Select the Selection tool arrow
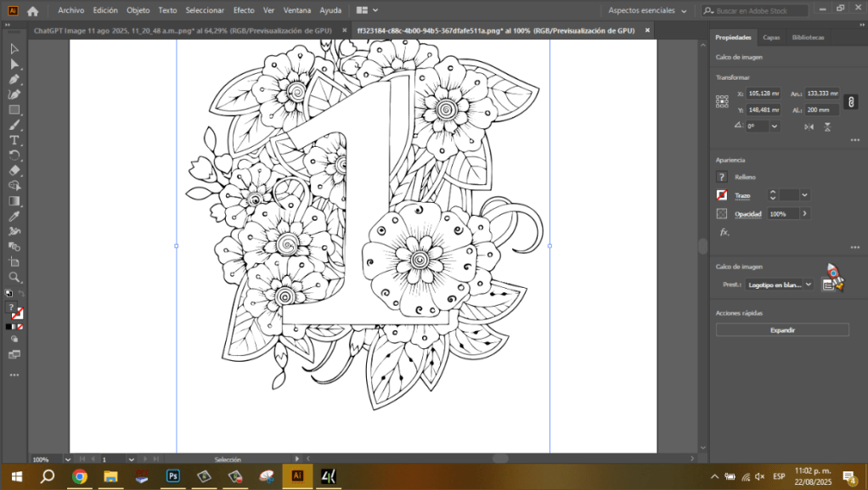Image resolution: width=868 pixels, height=490 pixels. (x=14, y=48)
